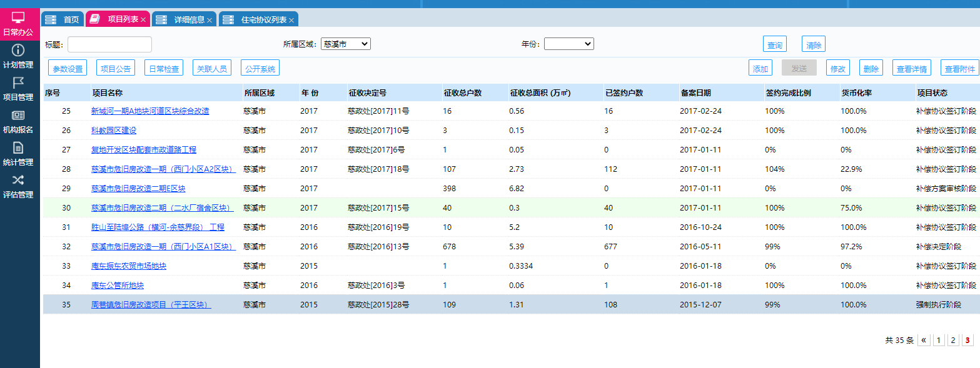Expand the 所属区域 dropdown

click(345, 44)
